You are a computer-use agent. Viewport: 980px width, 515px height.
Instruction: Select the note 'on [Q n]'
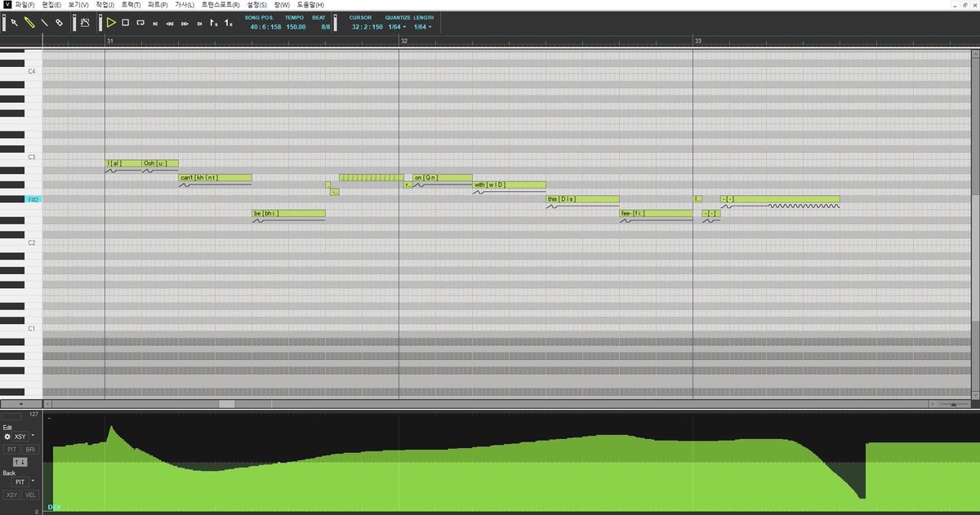[x=442, y=177]
